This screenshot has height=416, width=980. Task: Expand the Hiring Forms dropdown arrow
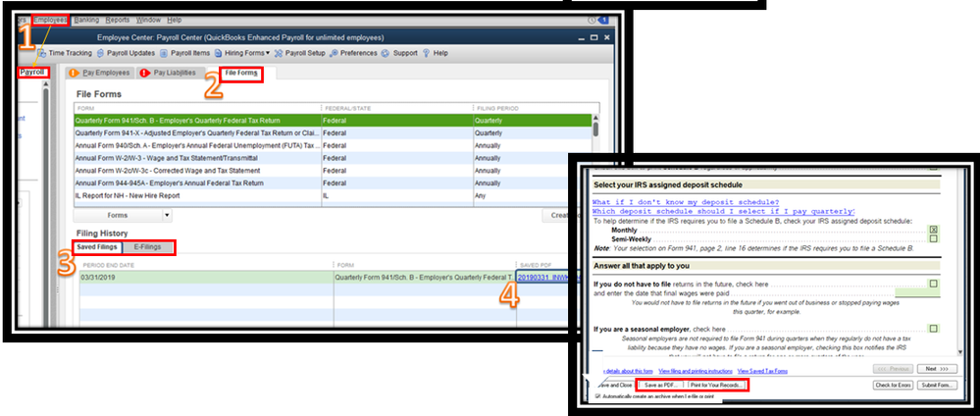click(x=268, y=53)
